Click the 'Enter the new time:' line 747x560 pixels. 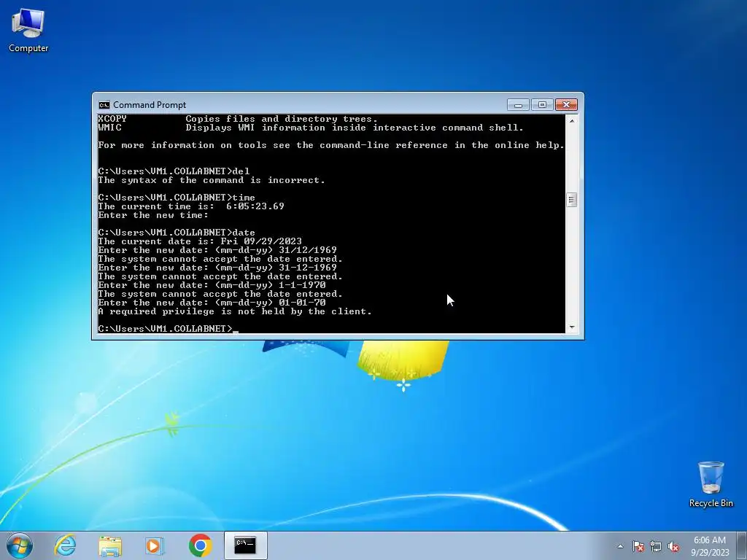(153, 215)
